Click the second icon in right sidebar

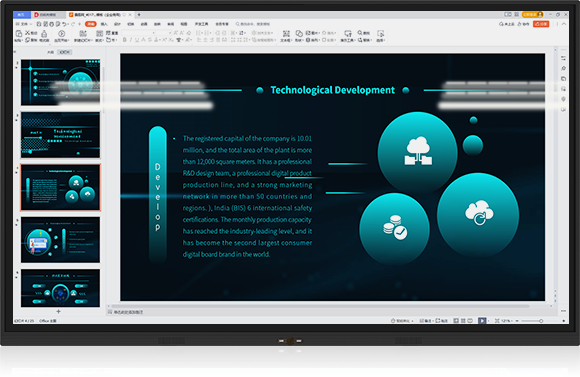[x=563, y=68]
